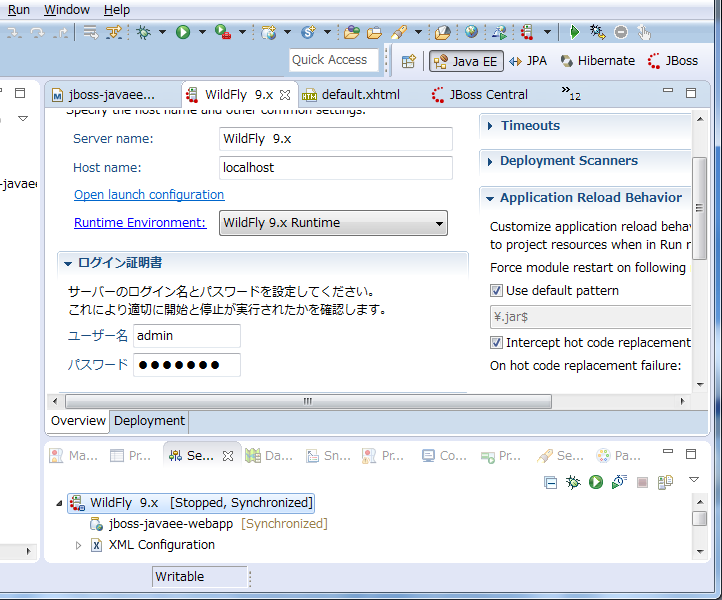722x600 pixels.
Task: Open the Servers view menu triangle
Action: click(x=694, y=480)
